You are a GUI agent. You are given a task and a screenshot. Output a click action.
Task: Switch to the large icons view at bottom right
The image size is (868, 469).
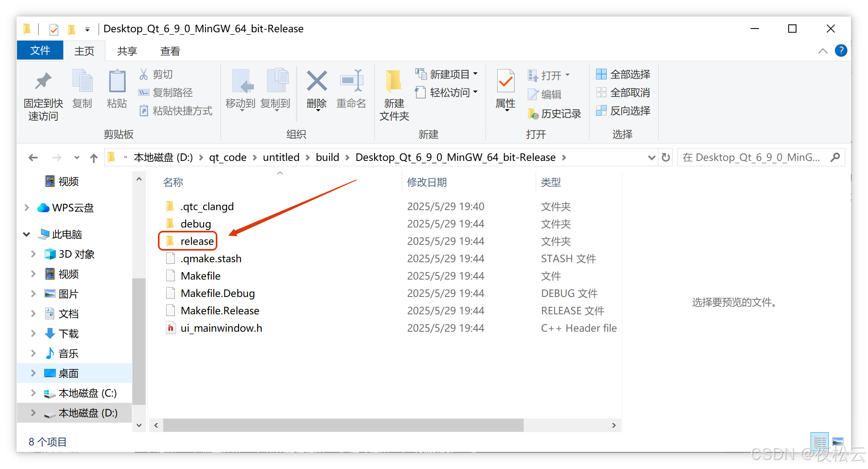pyautogui.click(x=838, y=442)
